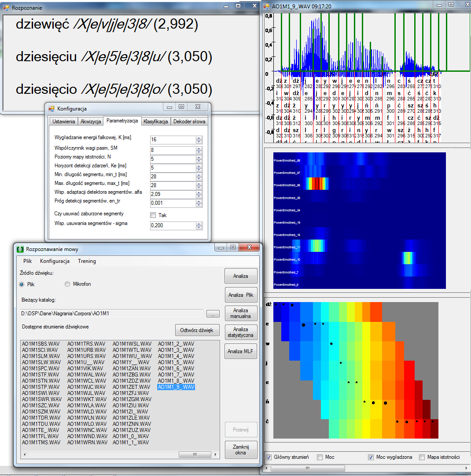Switch to the Ustawienia tab

point(64,122)
